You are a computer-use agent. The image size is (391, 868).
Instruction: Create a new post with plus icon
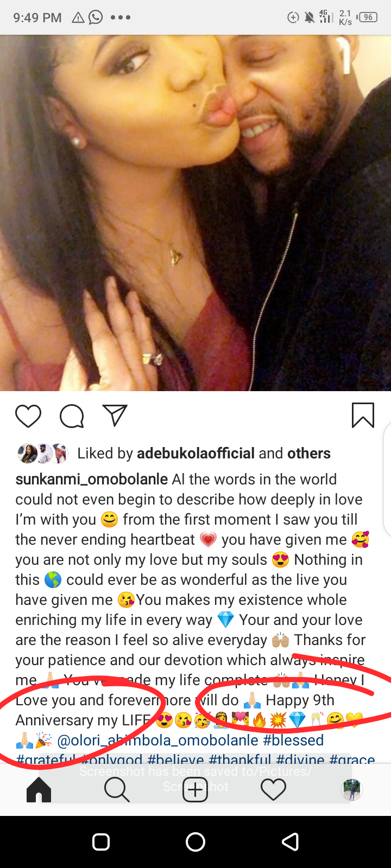tap(195, 790)
